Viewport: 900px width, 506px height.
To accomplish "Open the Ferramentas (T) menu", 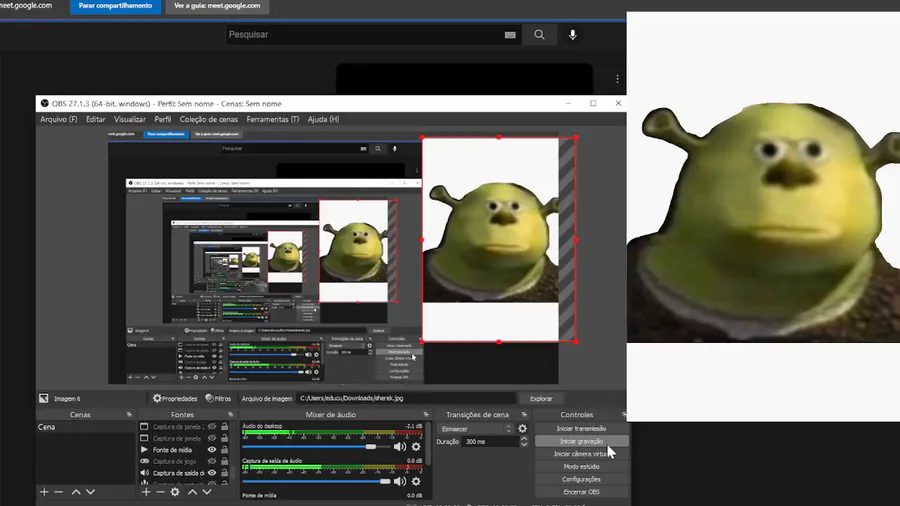I will click(x=273, y=119).
